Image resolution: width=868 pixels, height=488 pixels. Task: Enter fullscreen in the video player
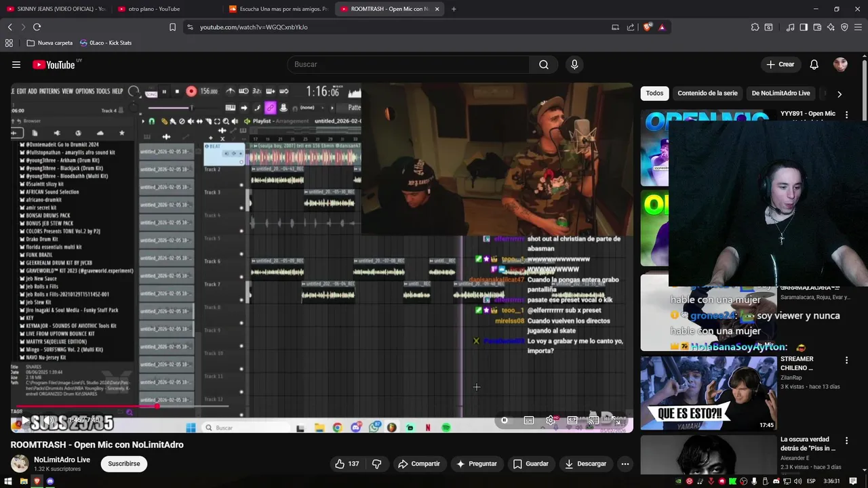click(617, 420)
